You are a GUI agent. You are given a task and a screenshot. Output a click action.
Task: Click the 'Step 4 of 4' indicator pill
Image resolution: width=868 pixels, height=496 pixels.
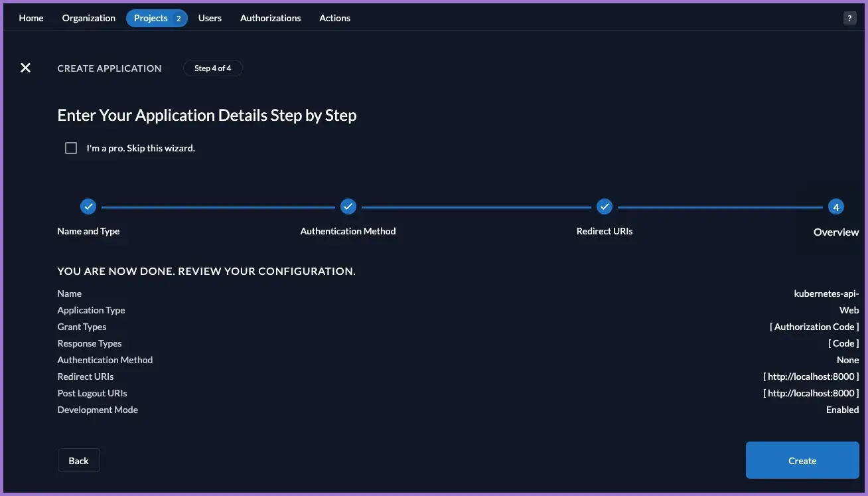pyautogui.click(x=212, y=68)
